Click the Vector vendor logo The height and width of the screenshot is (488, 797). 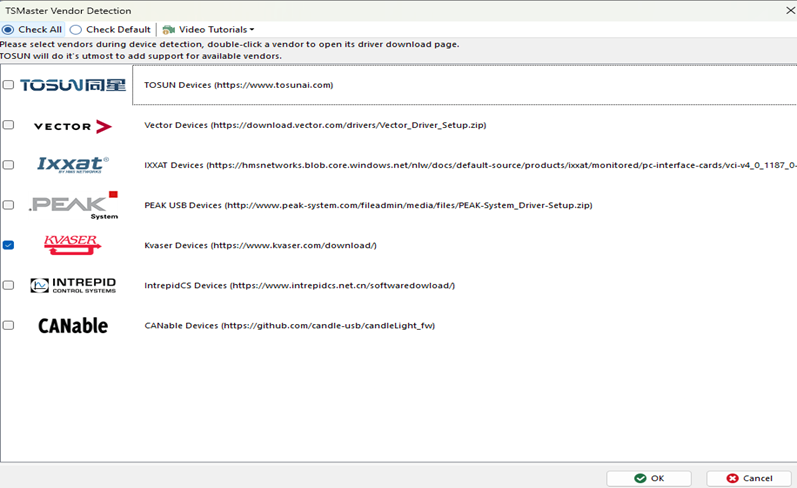point(73,126)
